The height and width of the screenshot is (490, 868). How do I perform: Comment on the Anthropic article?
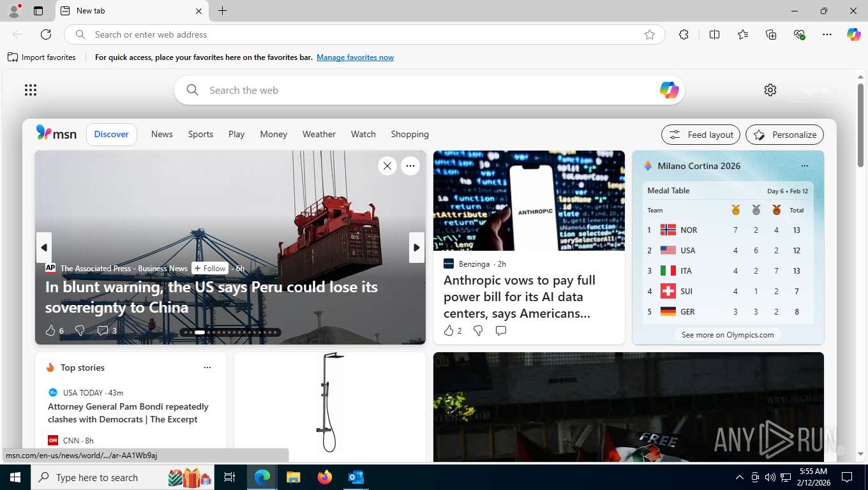coord(501,330)
